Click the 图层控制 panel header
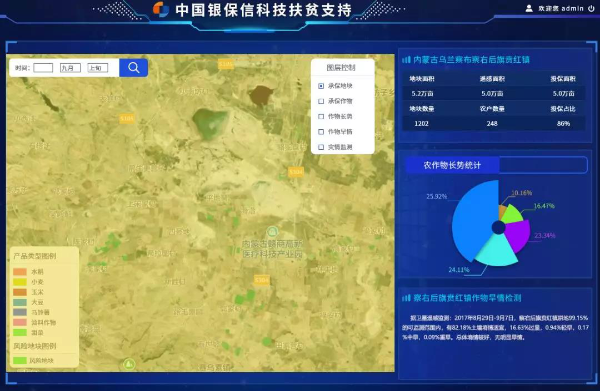The width and height of the screenshot is (600, 391). (341, 68)
